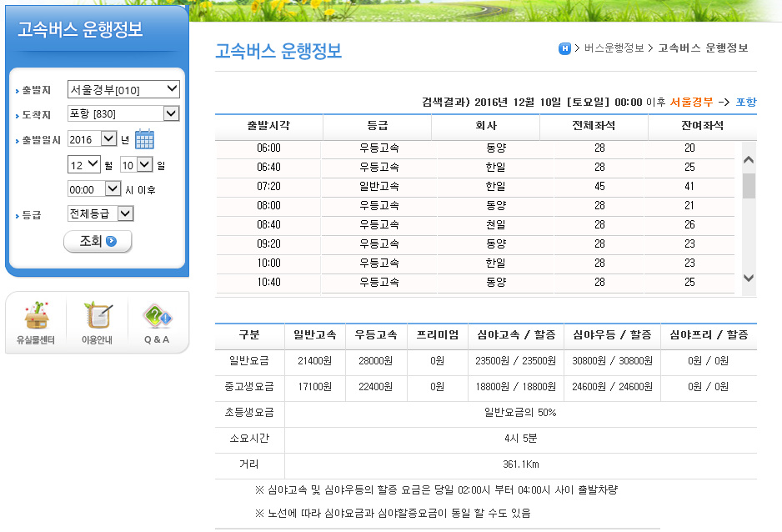Select the 08:40 천일 departure row

pyautogui.click(x=475, y=225)
